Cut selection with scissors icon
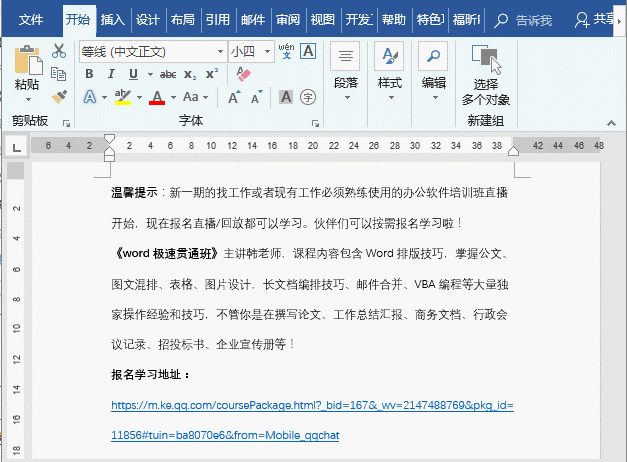This screenshot has width=627, height=462. (x=59, y=51)
